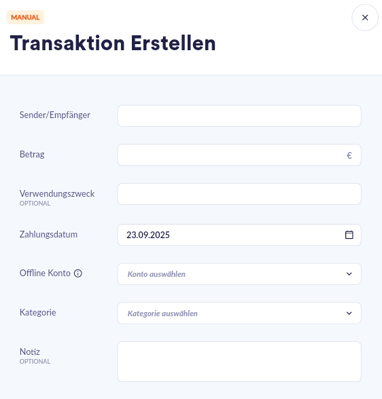Open the Kategorie selection box

(x=239, y=313)
